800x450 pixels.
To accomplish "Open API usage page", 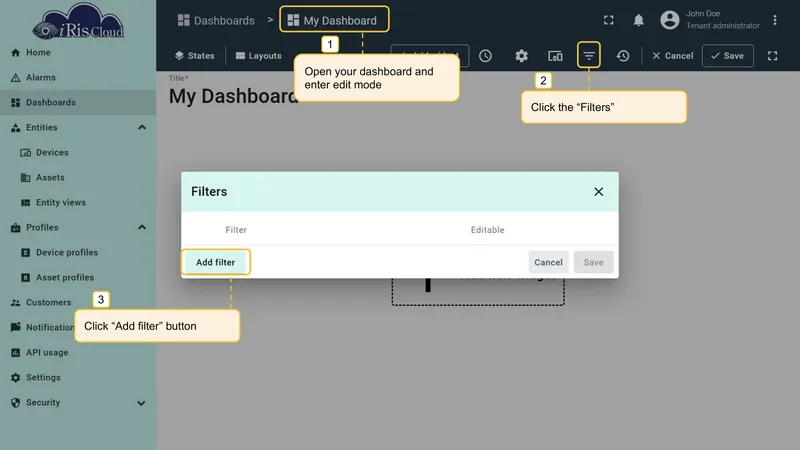I will pyautogui.click(x=78, y=353).
